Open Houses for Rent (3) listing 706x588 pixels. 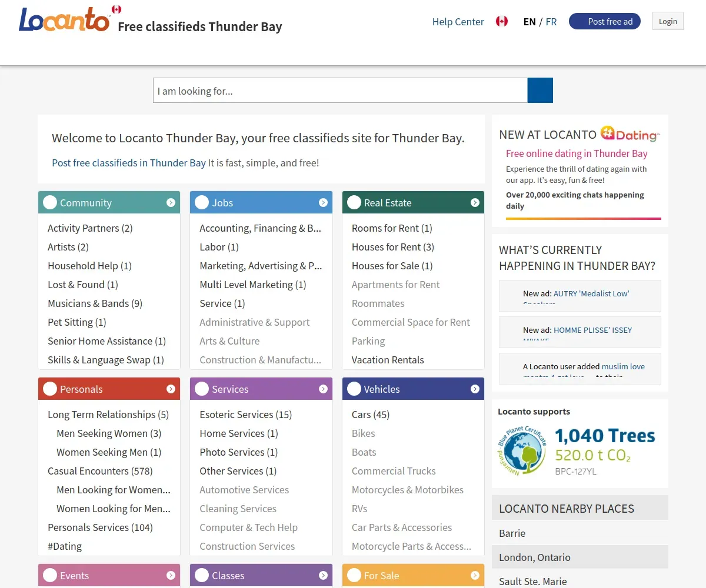(x=393, y=247)
